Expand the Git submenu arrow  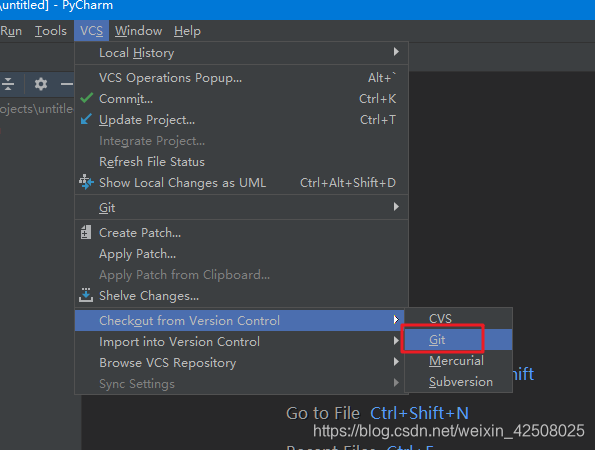click(x=396, y=207)
